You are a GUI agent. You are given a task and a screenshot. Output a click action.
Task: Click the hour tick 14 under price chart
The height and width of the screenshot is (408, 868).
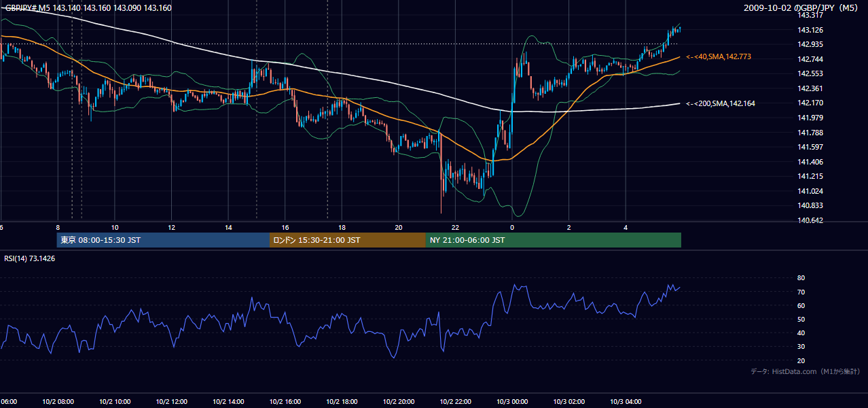228,228
